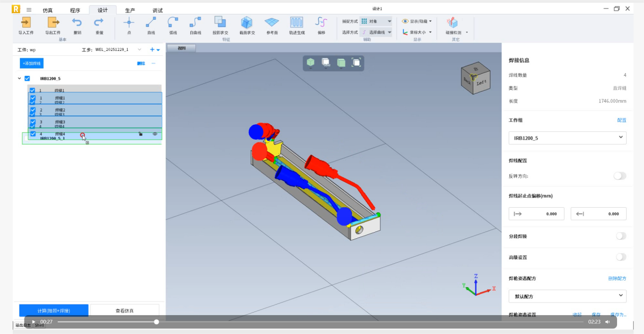Viewport: 644px width, 334px height.
Task: Select the 直线 straight line tool
Action: [x=151, y=22]
